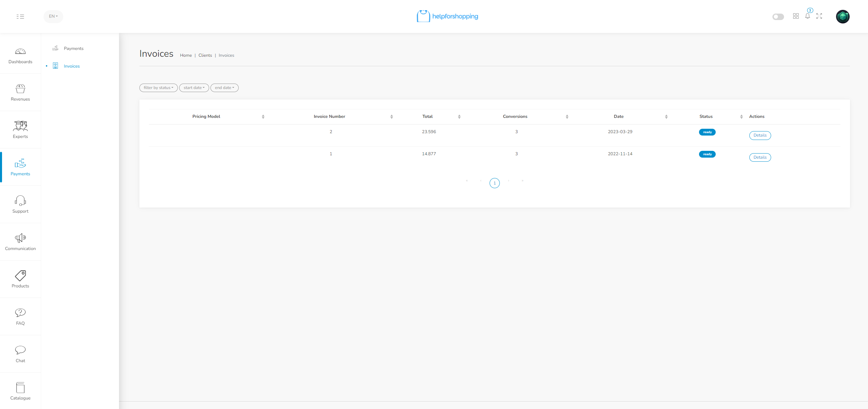Open the Dashboards sidebar icon
Image resolution: width=868 pixels, height=409 pixels.
[20, 52]
